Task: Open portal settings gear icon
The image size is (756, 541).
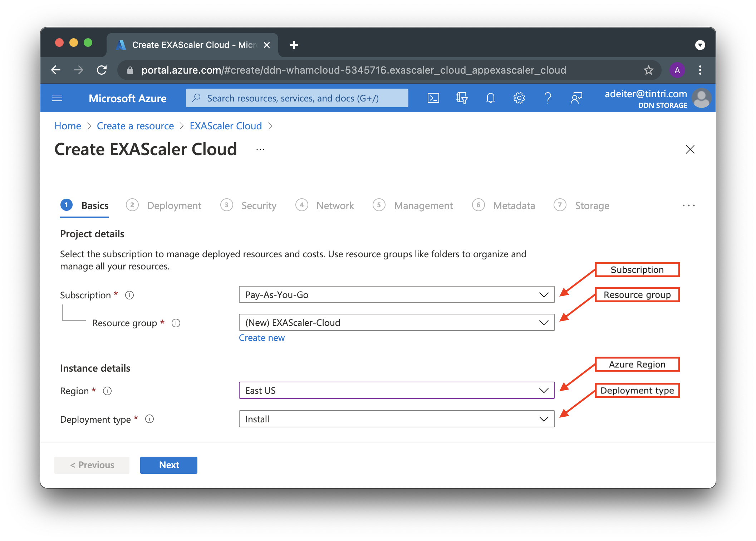Action: pos(519,98)
